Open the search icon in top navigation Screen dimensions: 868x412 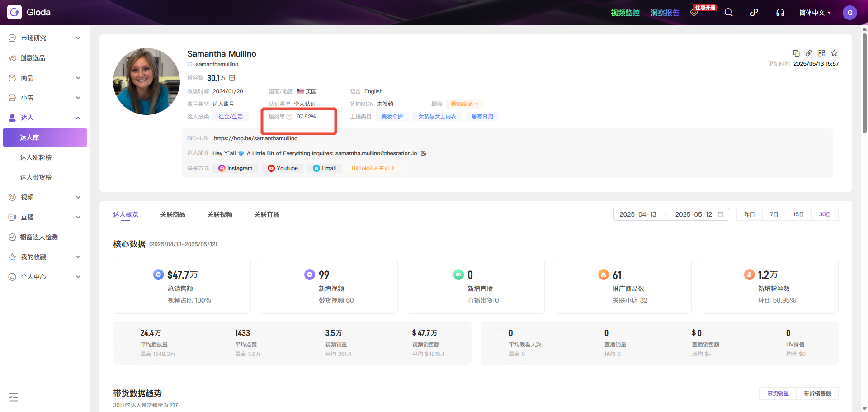click(728, 12)
